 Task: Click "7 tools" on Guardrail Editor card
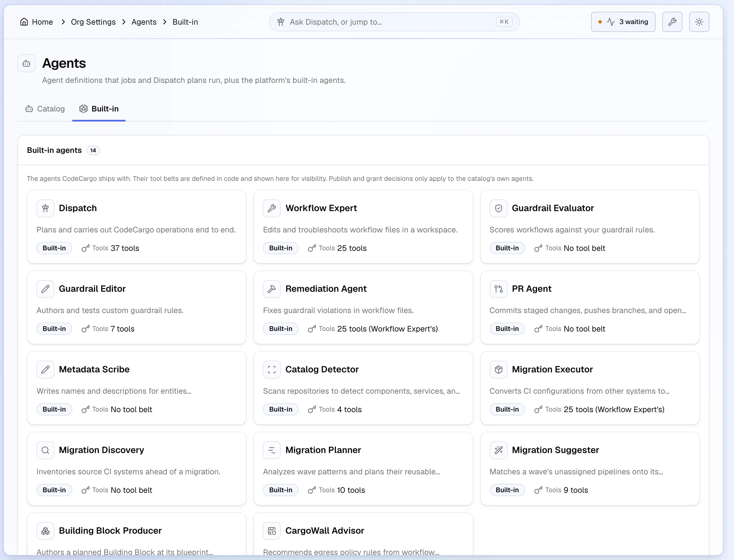point(122,329)
